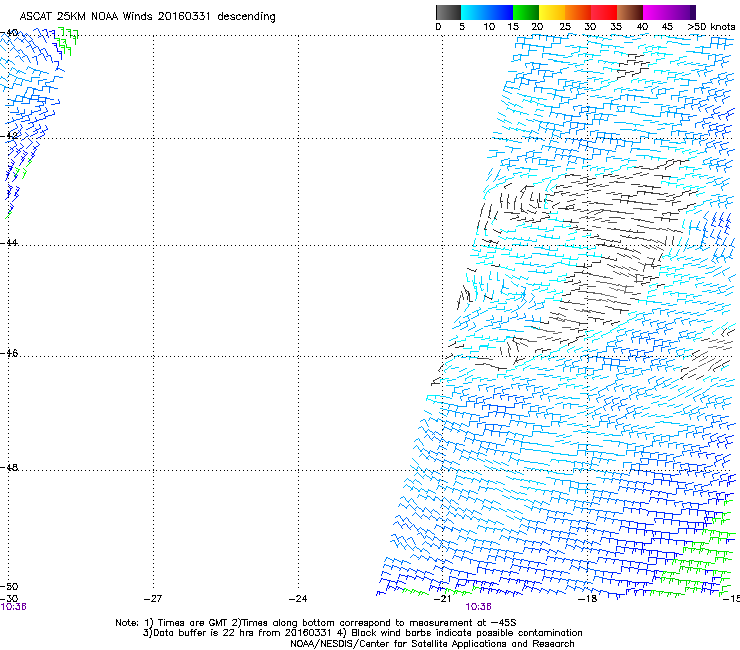Click the green 15-20 knots color bar segment
740x650 pixels.
526,12
